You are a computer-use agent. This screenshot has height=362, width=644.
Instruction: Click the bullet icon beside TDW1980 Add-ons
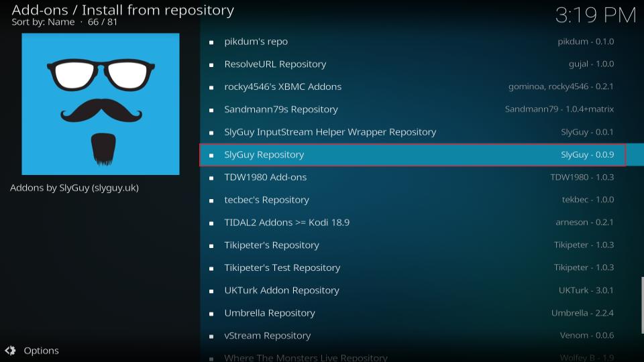pyautogui.click(x=211, y=178)
